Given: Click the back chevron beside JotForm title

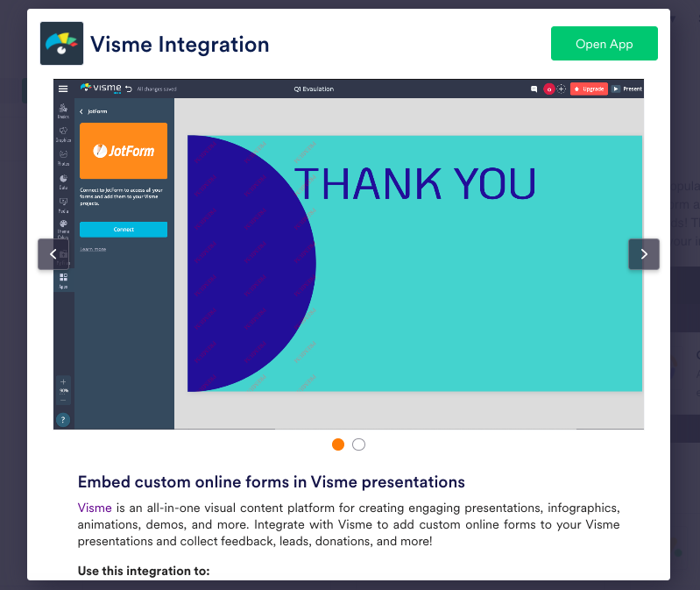Looking at the screenshot, I should [81, 111].
